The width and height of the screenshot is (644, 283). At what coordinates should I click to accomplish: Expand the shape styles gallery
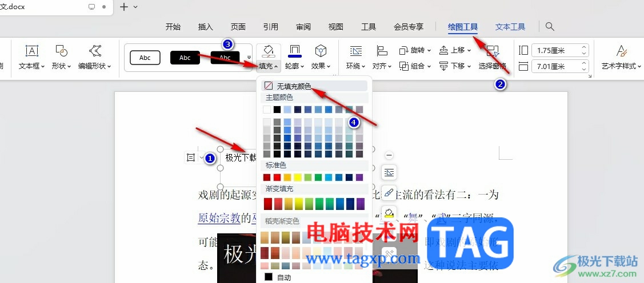tap(249, 57)
